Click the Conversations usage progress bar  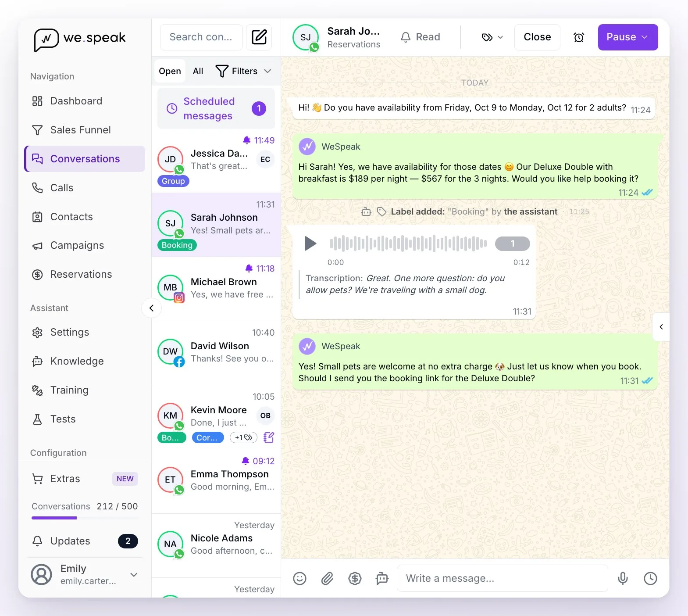pos(85,518)
